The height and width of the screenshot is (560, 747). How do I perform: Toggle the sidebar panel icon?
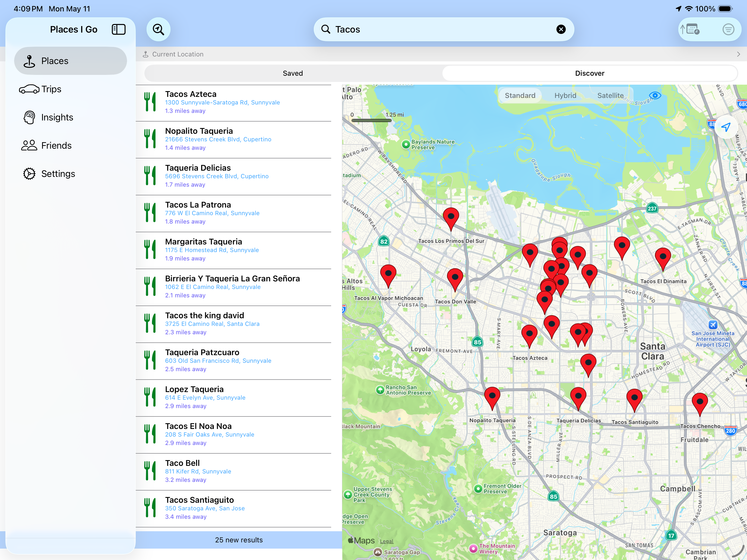119,29
